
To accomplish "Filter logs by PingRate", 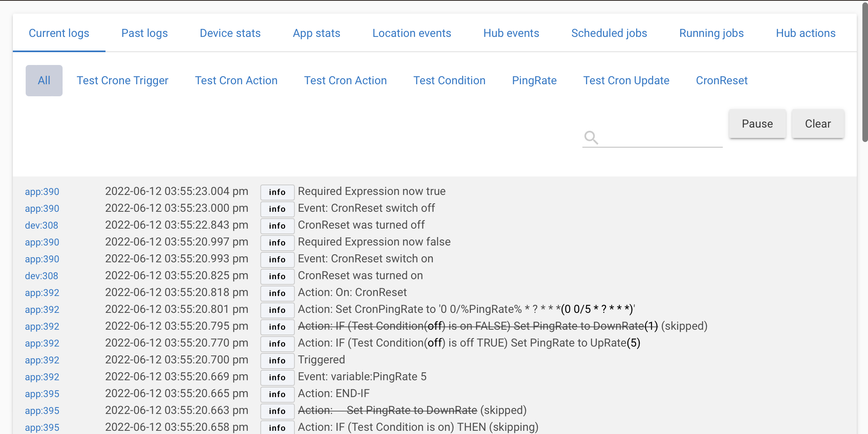I will click(x=534, y=81).
